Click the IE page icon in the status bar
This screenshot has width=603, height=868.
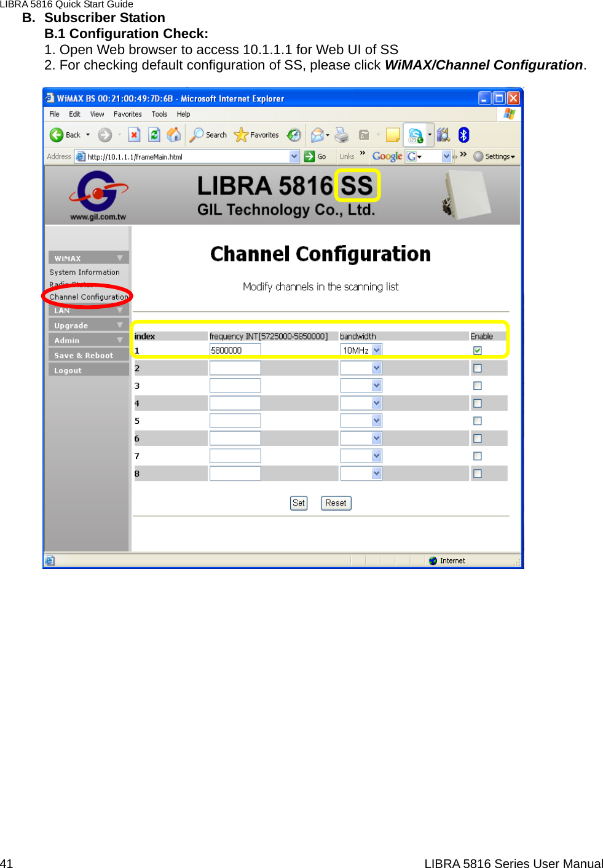click(50, 560)
